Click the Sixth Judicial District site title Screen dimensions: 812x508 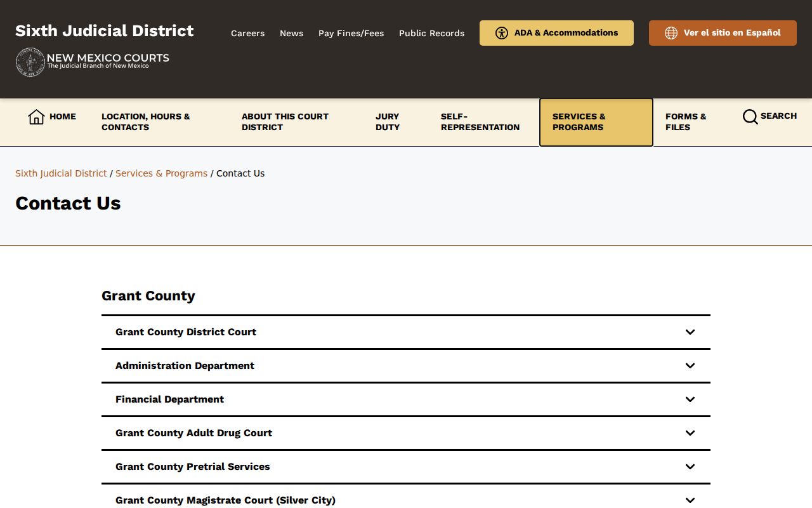pos(105,30)
